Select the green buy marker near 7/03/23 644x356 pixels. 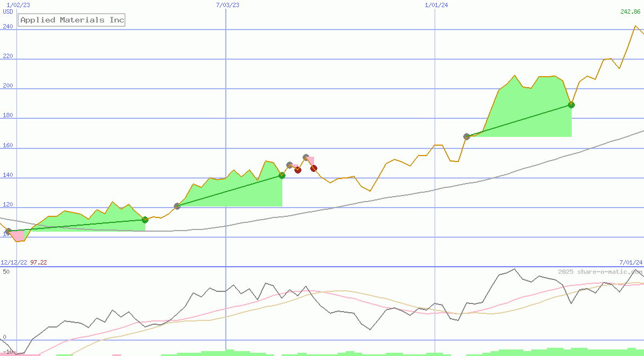282,175
